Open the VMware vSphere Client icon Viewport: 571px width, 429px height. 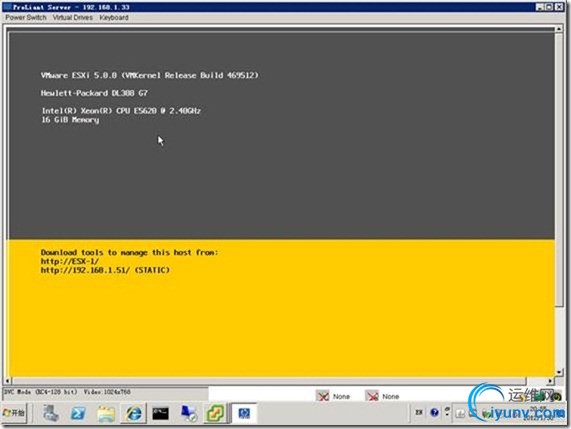click(215, 413)
